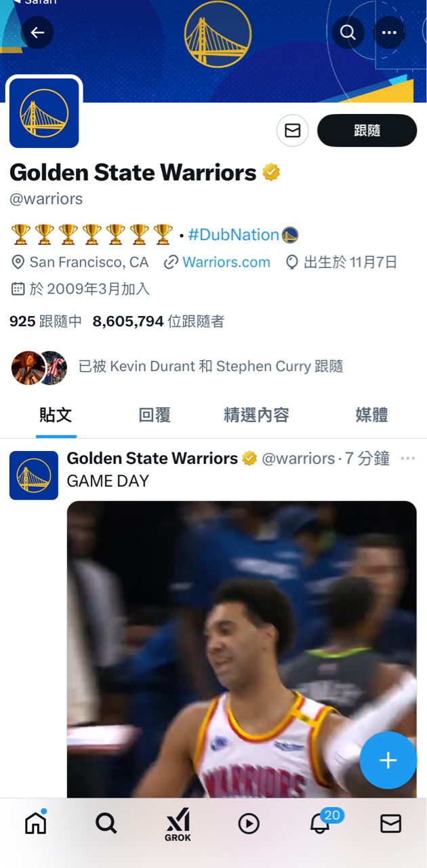Switch to the 媒體 tab
Image resolution: width=427 pixels, height=868 pixels.
pos(372,415)
